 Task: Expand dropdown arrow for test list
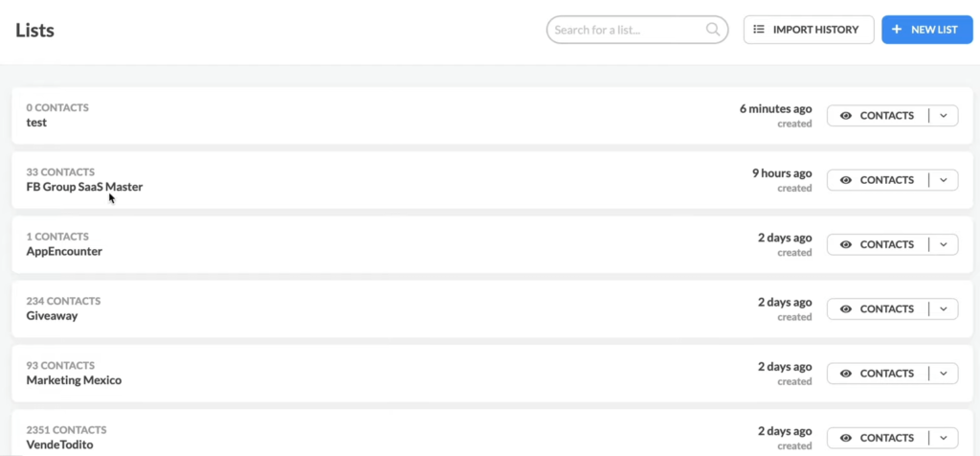click(x=944, y=116)
